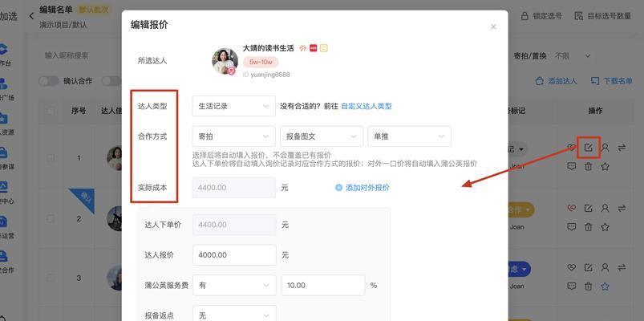Click the 大靖的读书生活 avatar in the dialog
Image resolution: width=644 pixels, height=321 pixels.
pos(225,61)
